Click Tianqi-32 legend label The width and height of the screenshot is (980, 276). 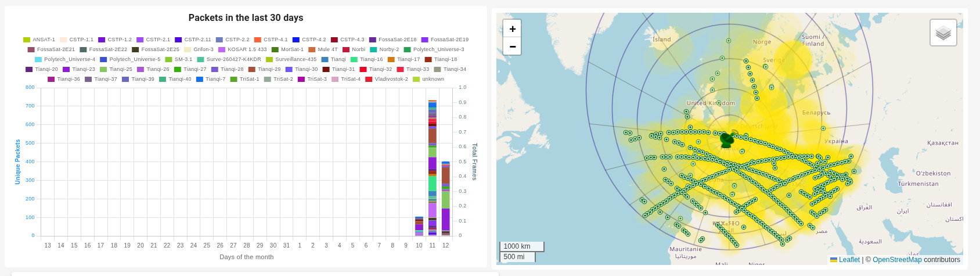click(381, 69)
